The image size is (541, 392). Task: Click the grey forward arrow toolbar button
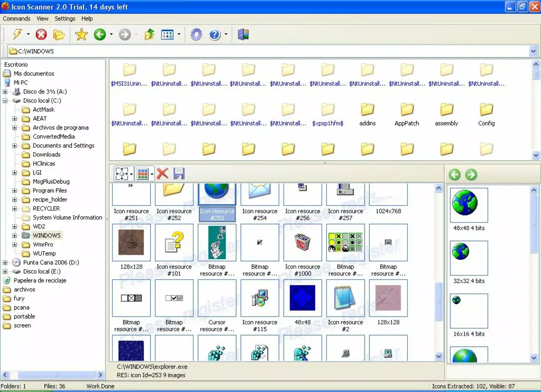pos(125,34)
